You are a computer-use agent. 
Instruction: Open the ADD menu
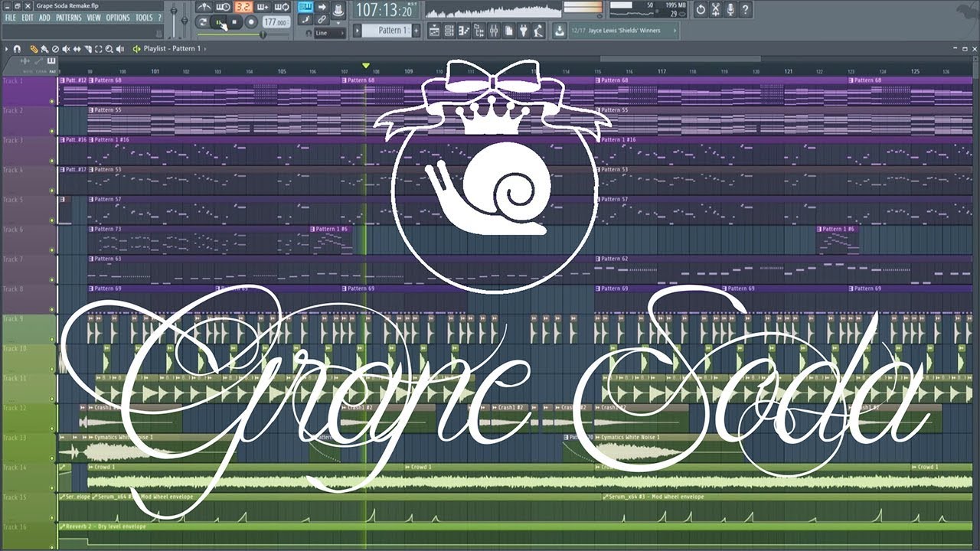[45, 18]
